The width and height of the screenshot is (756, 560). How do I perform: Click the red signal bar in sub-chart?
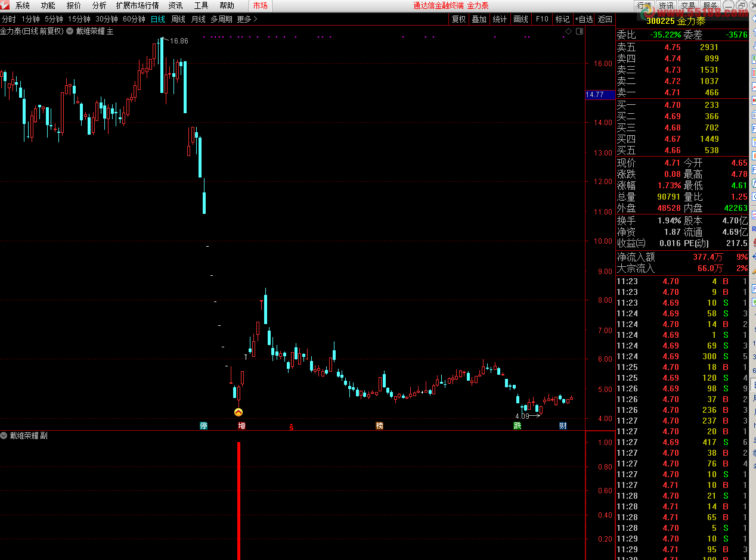coord(239,500)
